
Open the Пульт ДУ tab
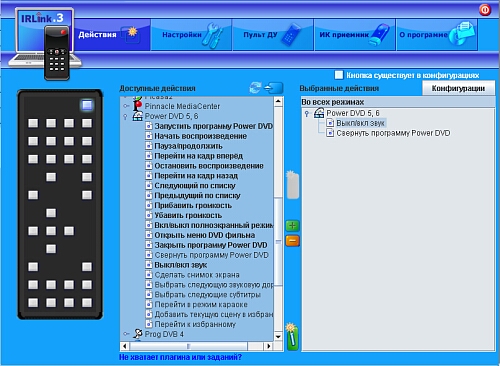pos(273,35)
